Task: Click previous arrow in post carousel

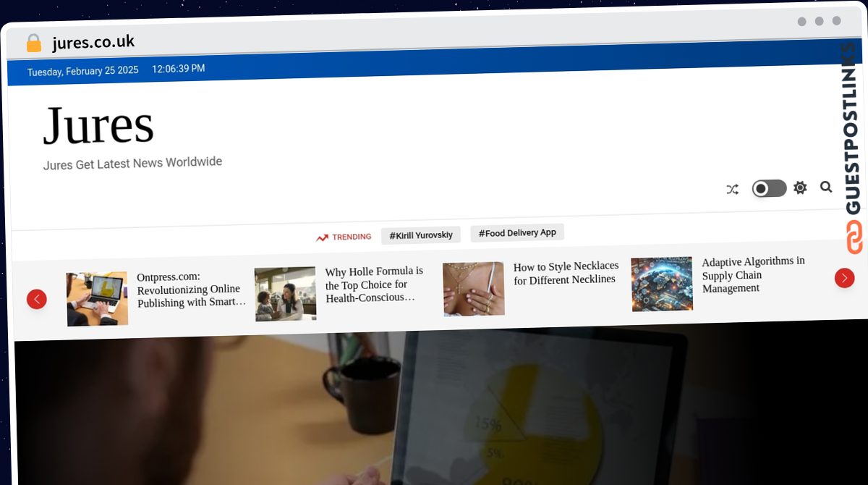Action: 37,299
